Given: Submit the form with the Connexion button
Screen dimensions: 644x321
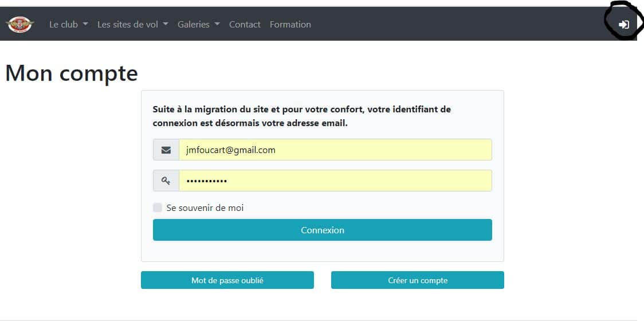Looking at the screenshot, I should [x=323, y=230].
